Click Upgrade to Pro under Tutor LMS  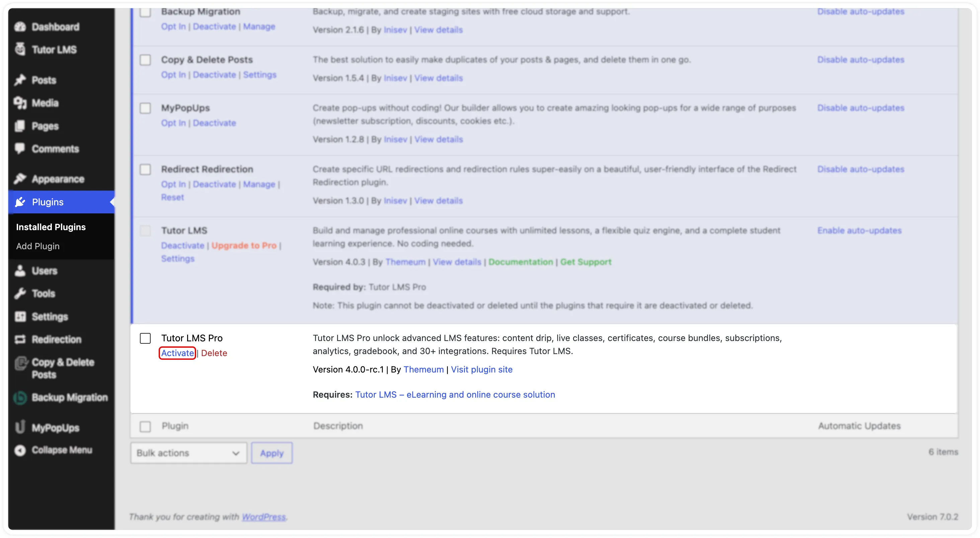click(x=244, y=245)
